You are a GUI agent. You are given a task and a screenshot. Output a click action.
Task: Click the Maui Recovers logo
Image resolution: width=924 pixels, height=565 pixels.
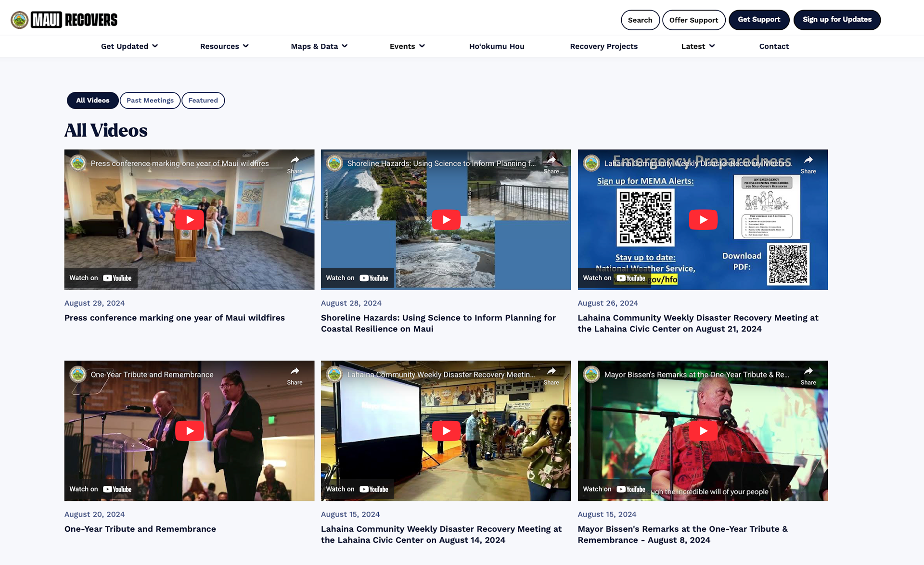(x=64, y=20)
